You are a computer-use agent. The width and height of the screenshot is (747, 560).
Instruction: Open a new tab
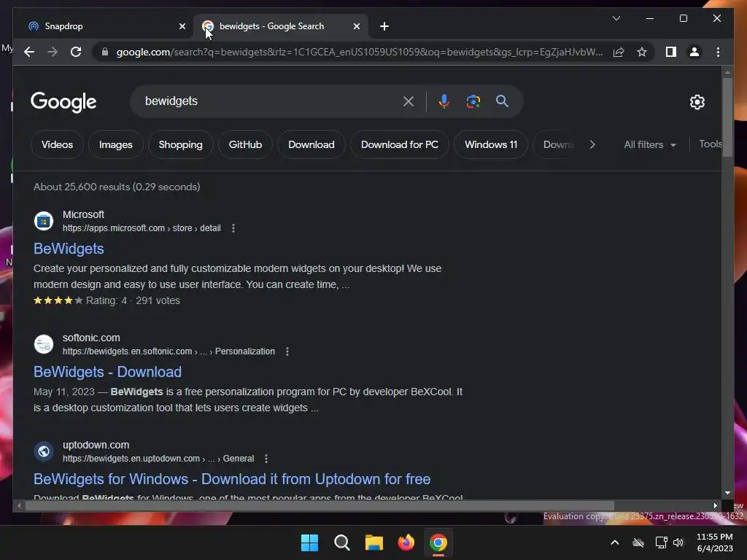[x=384, y=26]
